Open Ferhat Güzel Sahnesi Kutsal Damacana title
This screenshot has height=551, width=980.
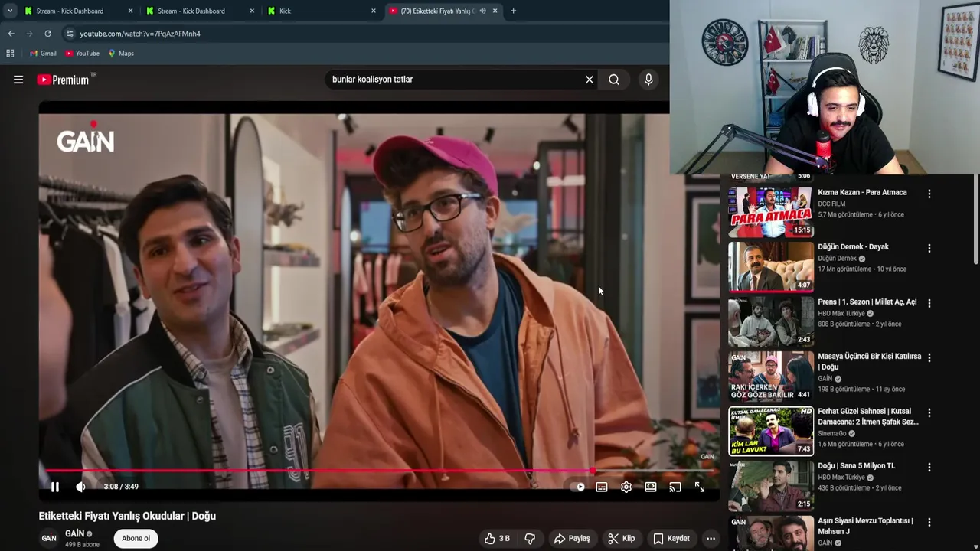(867, 416)
